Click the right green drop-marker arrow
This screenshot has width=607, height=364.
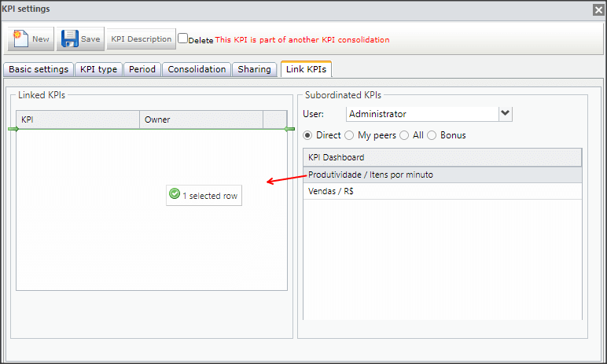289,129
